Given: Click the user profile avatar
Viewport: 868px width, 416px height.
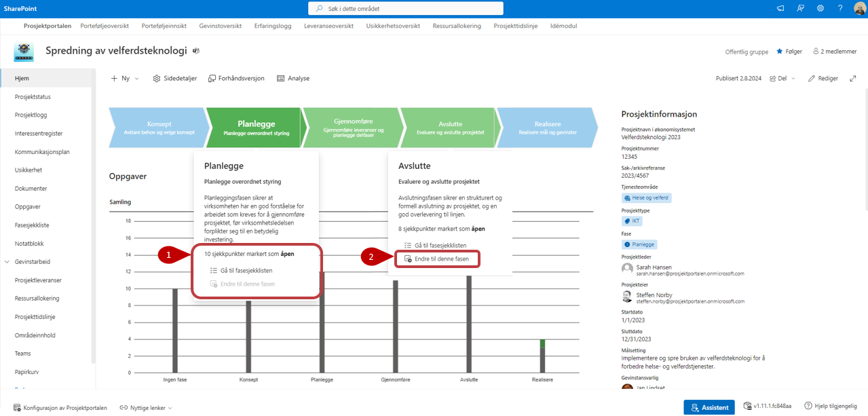Looking at the screenshot, I should pos(858,8).
